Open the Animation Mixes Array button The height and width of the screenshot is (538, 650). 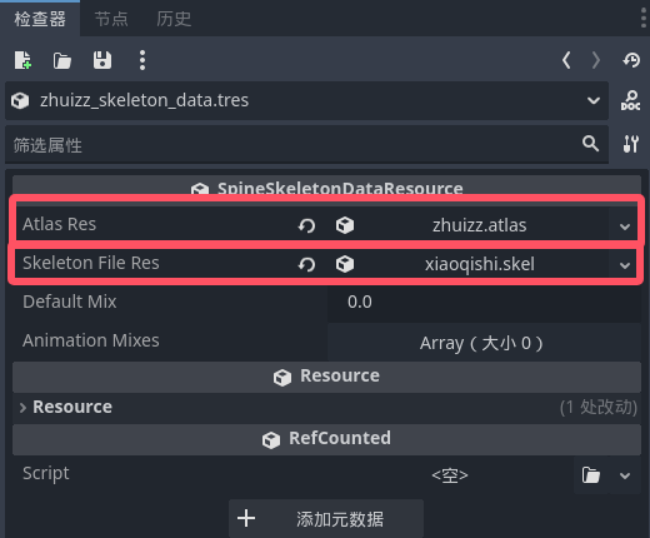click(x=484, y=342)
